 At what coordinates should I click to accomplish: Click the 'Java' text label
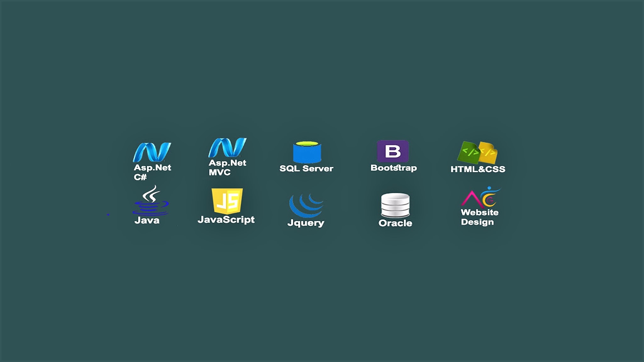(147, 220)
